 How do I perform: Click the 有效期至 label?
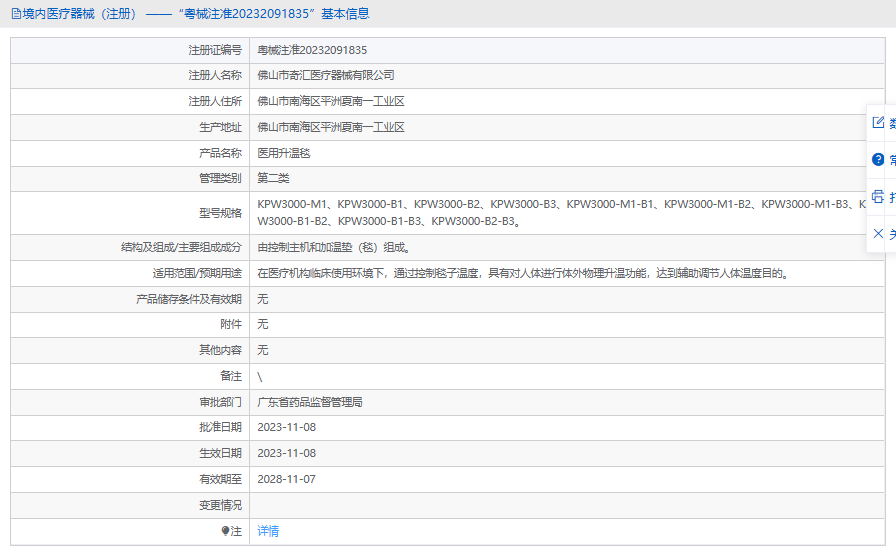pos(220,479)
